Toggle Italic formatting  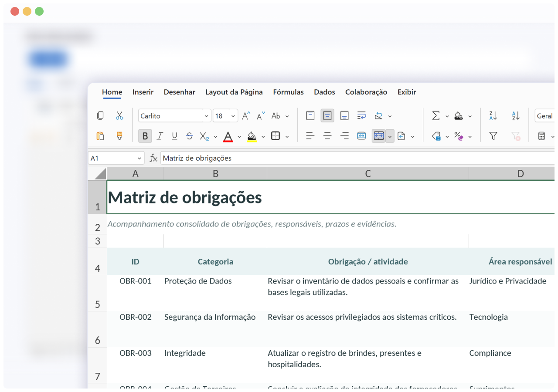click(160, 136)
